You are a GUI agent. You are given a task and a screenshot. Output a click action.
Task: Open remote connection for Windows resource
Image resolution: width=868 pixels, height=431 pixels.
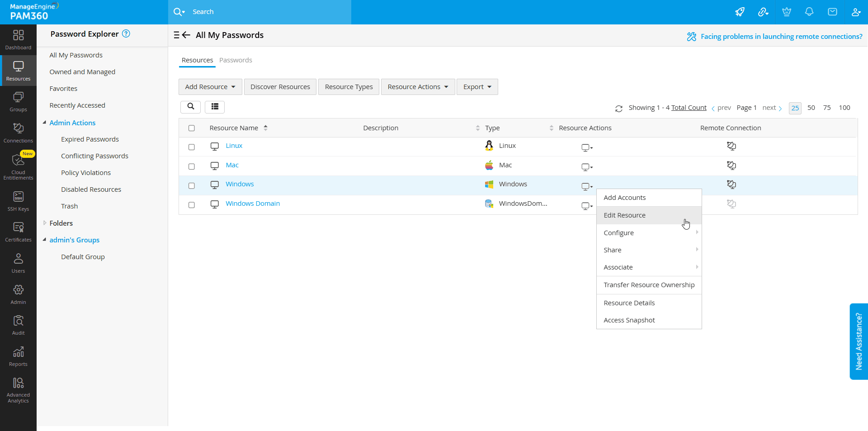731,184
